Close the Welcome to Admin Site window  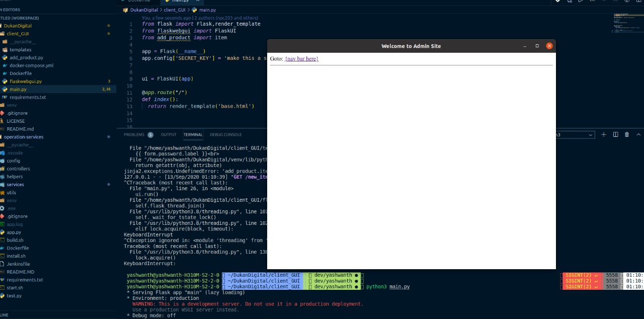click(549, 46)
